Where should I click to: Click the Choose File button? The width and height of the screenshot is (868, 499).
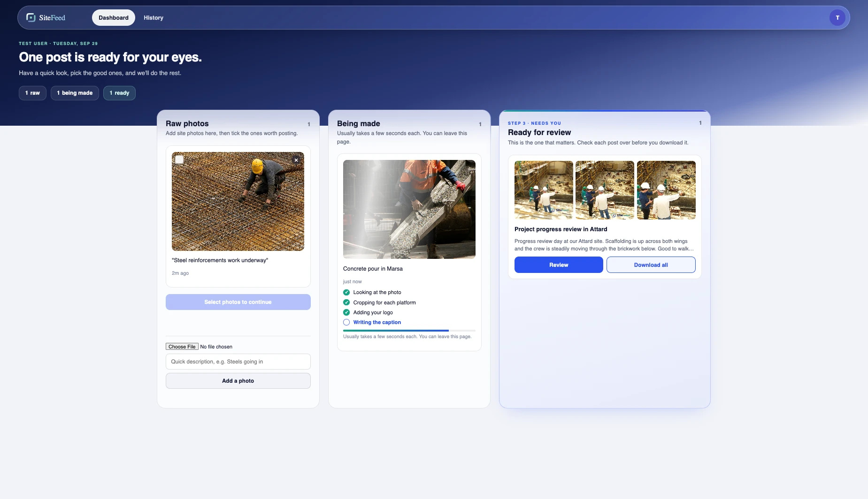[x=182, y=347]
